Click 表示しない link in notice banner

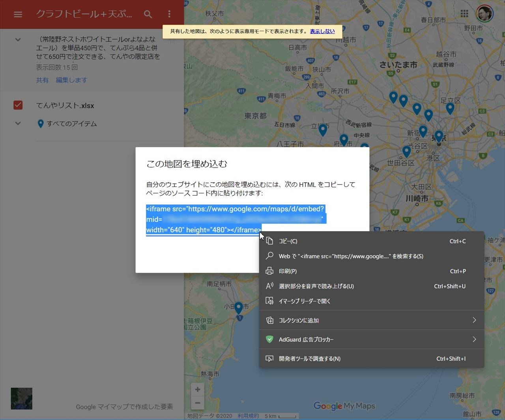point(322,31)
